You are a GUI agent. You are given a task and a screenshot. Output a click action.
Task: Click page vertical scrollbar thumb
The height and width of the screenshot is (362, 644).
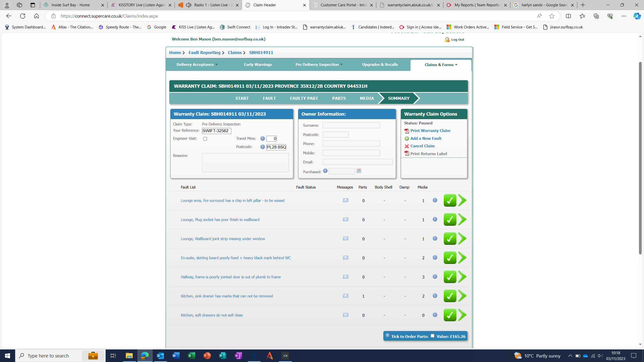[x=640, y=158]
